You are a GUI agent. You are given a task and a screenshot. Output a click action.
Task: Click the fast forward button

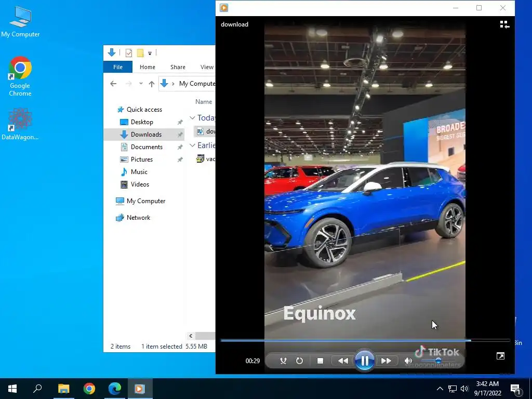pyautogui.click(x=386, y=361)
